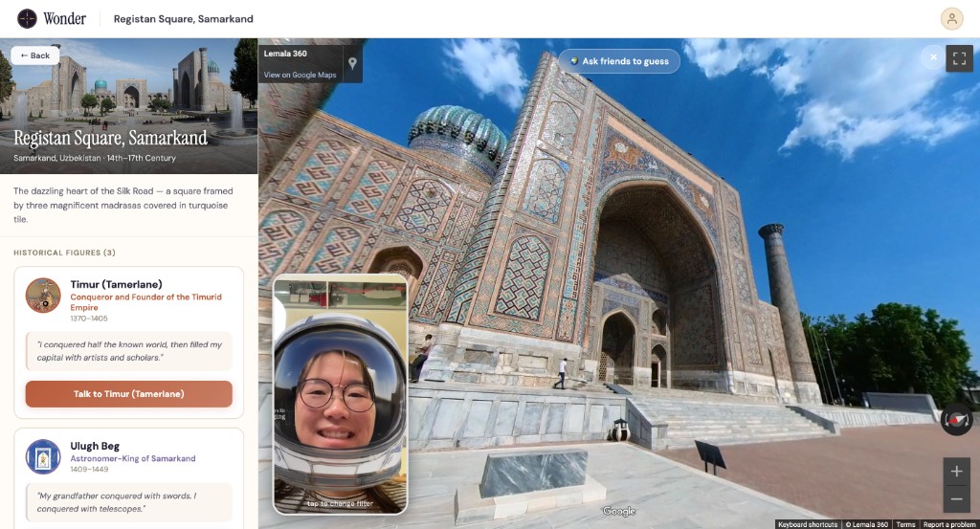
Task: Zoom in with the plus button
Action: (x=956, y=473)
